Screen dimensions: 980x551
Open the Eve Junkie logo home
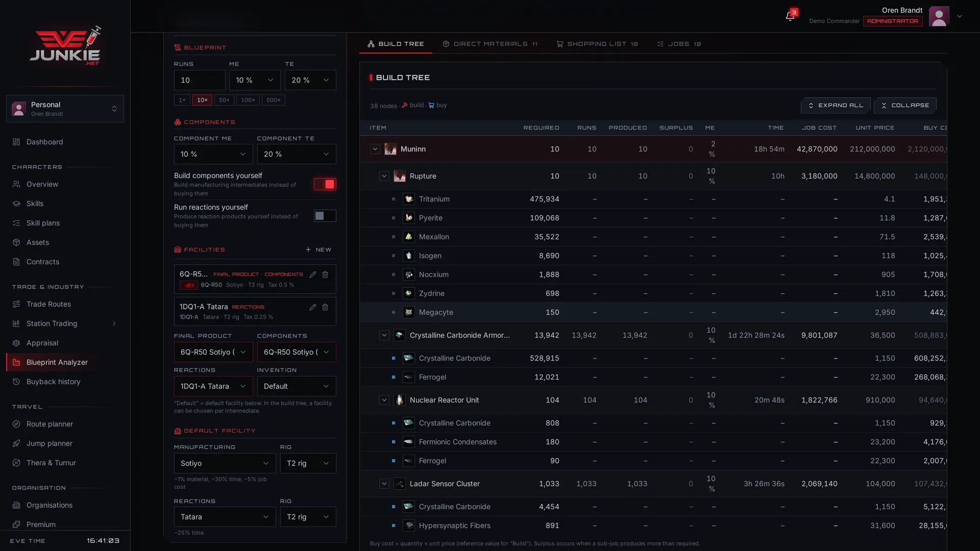click(x=65, y=46)
